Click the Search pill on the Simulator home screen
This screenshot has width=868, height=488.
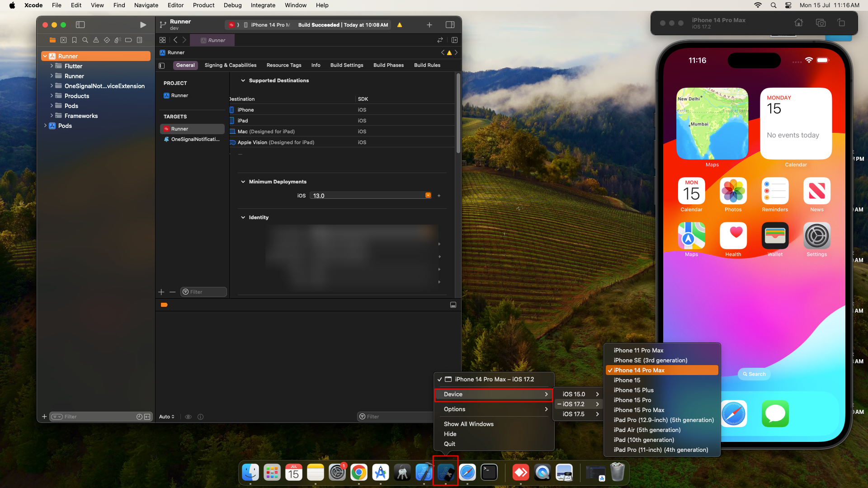point(755,374)
